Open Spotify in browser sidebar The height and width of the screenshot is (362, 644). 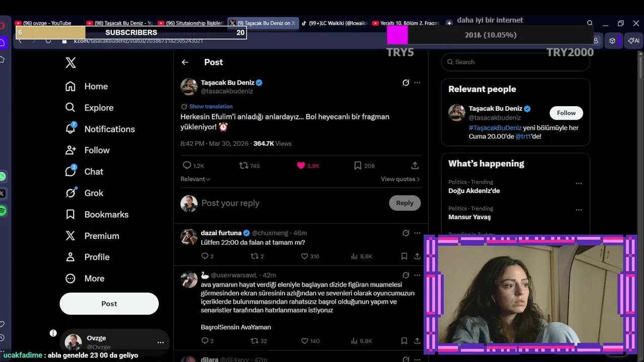[3, 211]
